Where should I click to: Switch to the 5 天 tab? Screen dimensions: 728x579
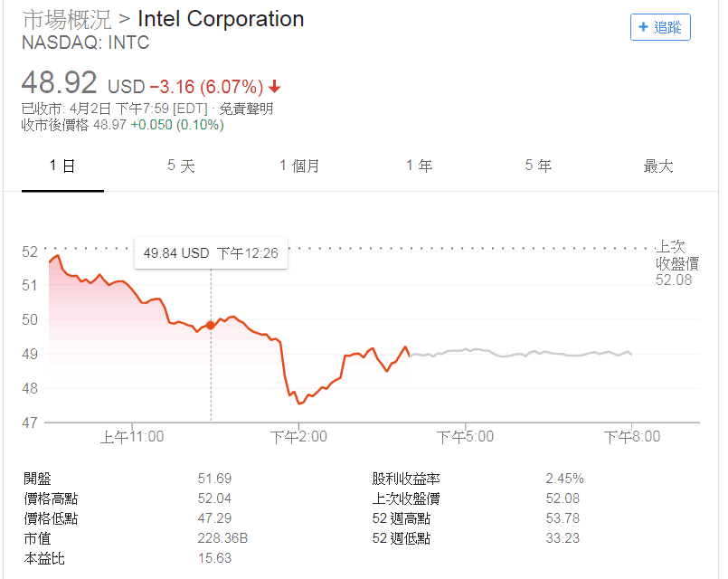point(181,166)
